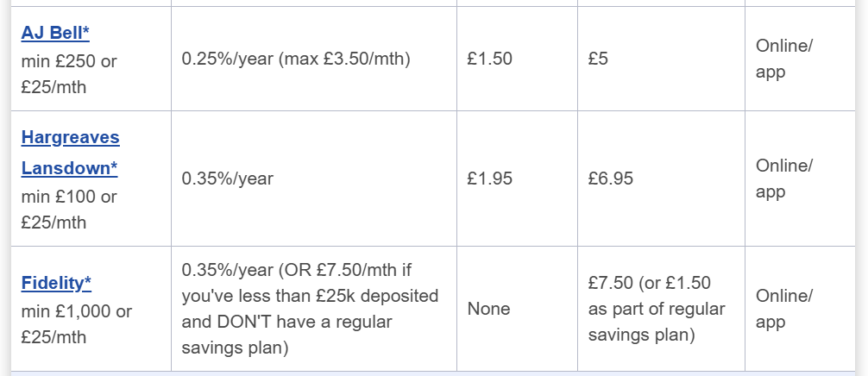Image resolution: width=868 pixels, height=376 pixels.
Task: Click Fidelity's platform charge description text
Action: tap(310, 309)
